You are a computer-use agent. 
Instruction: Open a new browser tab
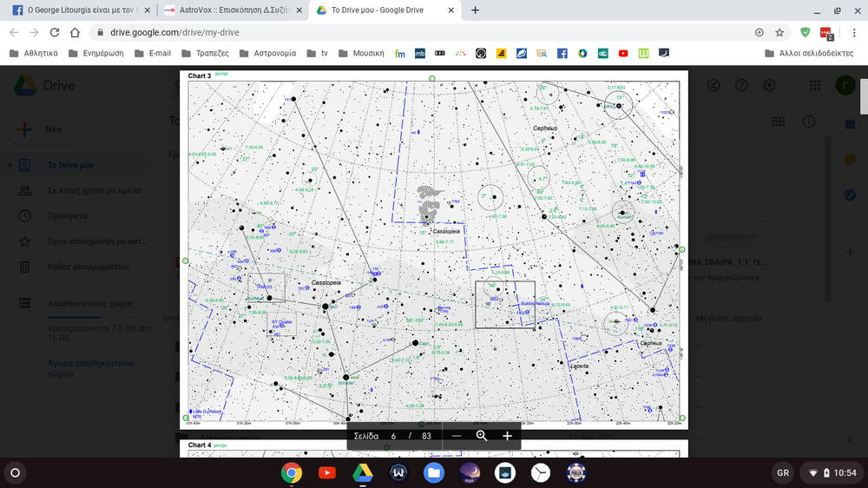(475, 10)
